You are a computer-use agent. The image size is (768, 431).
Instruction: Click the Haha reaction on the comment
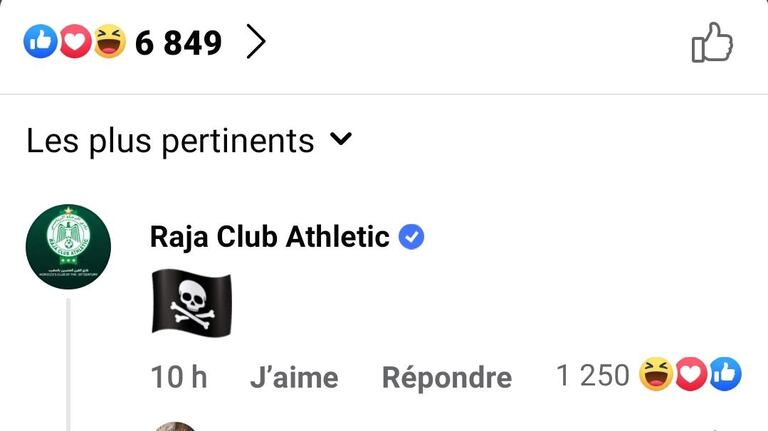click(656, 374)
